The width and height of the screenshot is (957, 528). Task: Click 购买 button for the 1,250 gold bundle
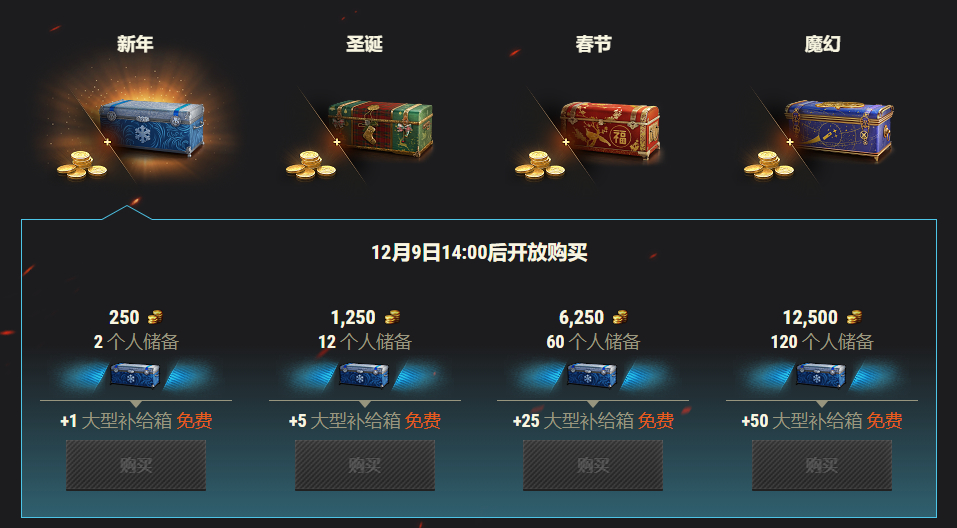[x=365, y=465]
